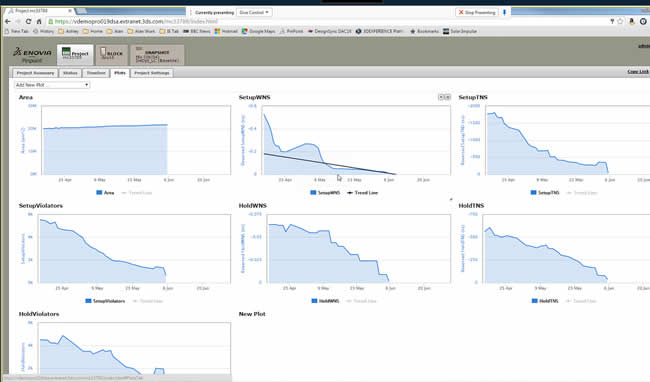This screenshot has width=650, height=382.
Task: Expand the Give Control dropdown
Action: (254, 12)
